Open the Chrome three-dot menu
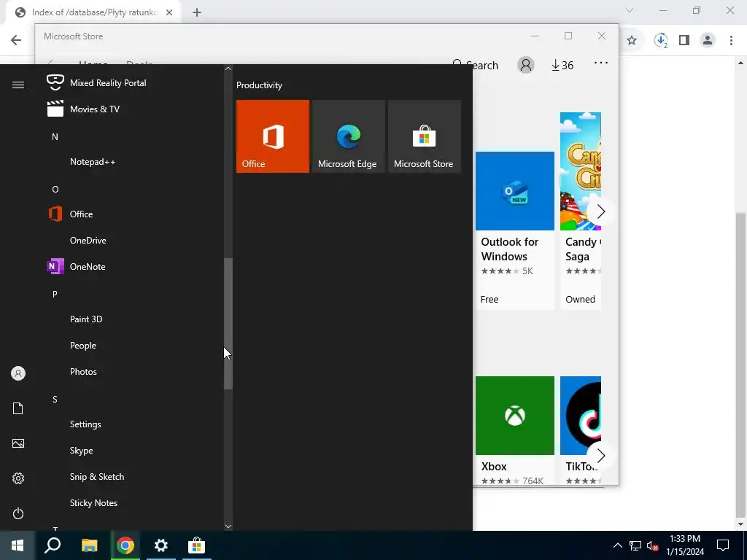Image resolution: width=747 pixels, height=560 pixels. point(731,41)
